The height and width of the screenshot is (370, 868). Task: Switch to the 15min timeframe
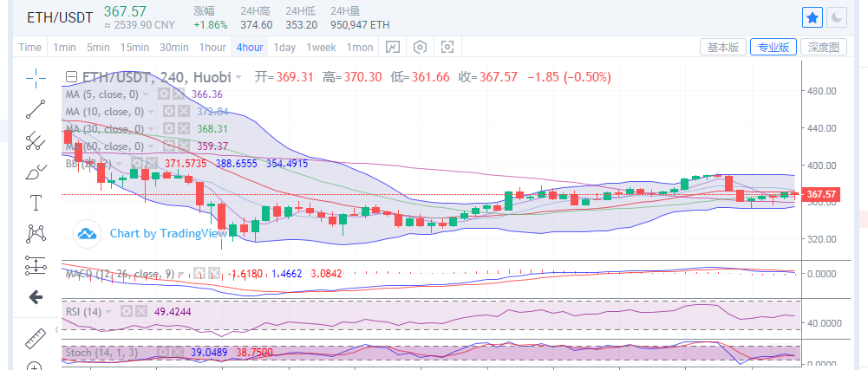click(x=134, y=47)
